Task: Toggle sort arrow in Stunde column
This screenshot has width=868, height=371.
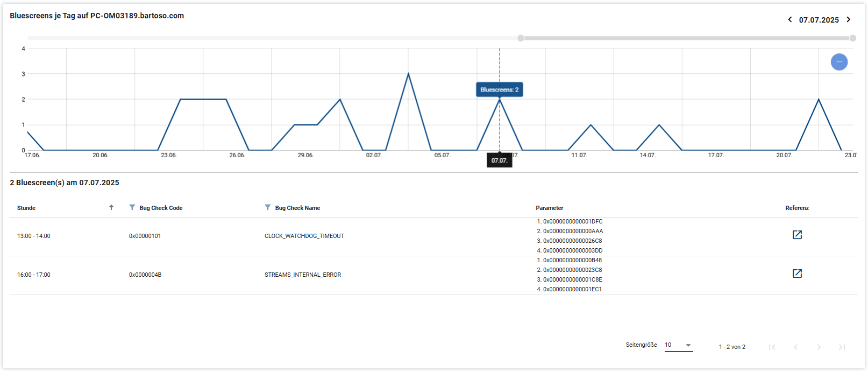Action: (111, 207)
